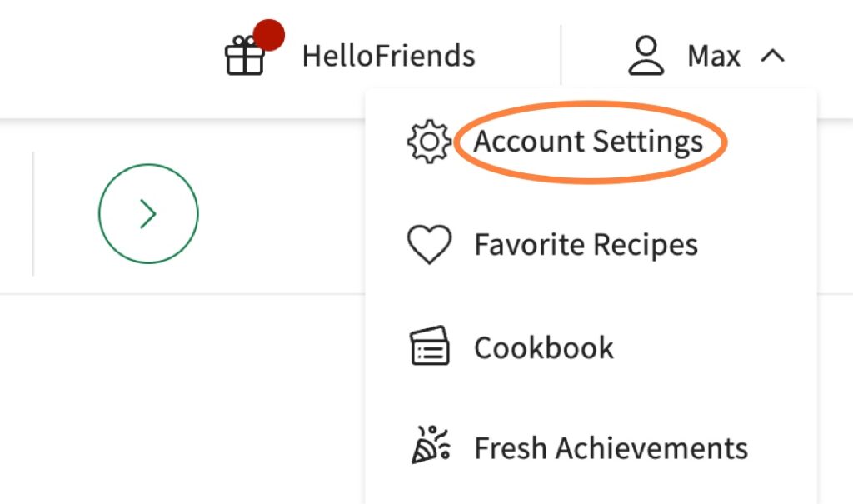Click the Cookbook card icon

click(x=429, y=347)
